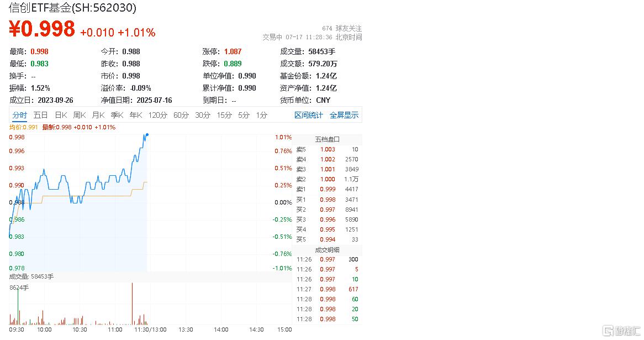This screenshot has width=644, height=340.
Task: Click 振幅 1.52% value
Action: [40, 88]
